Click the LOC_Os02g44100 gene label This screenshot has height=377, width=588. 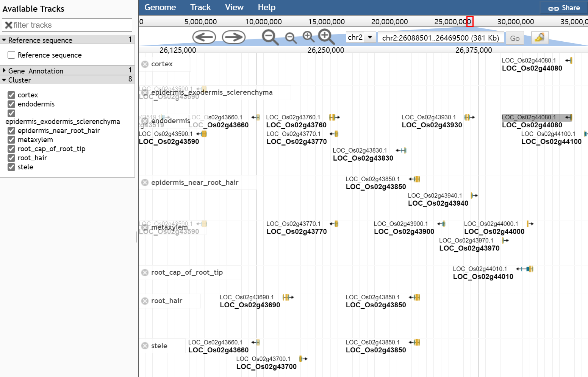pyautogui.click(x=551, y=142)
